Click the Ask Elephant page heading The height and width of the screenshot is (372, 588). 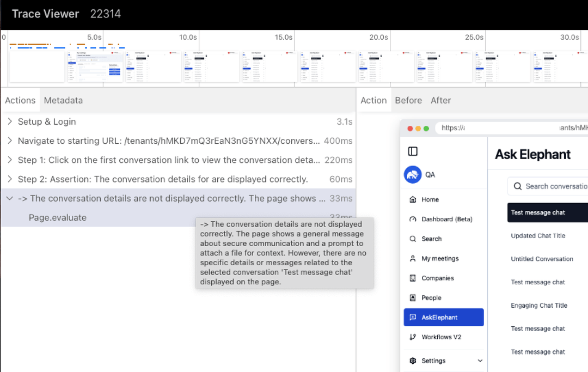click(x=532, y=154)
